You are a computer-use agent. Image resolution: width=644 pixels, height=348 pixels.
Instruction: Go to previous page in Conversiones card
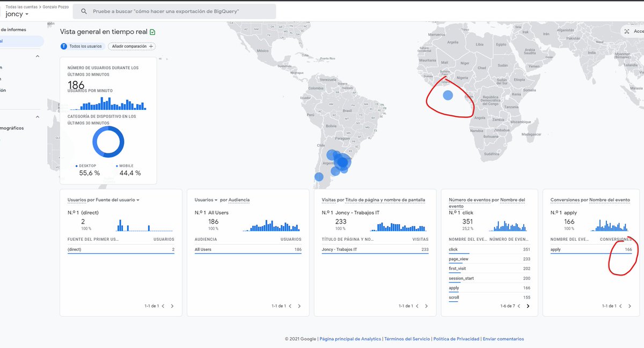621,306
